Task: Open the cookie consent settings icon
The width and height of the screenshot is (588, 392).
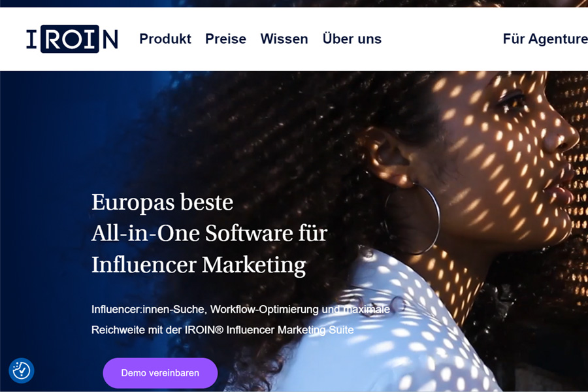Action: (x=22, y=370)
